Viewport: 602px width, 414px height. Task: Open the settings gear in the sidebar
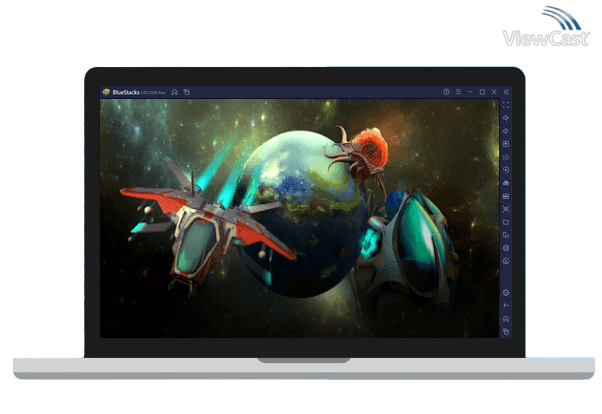pyautogui.click(x=506, y=292)
